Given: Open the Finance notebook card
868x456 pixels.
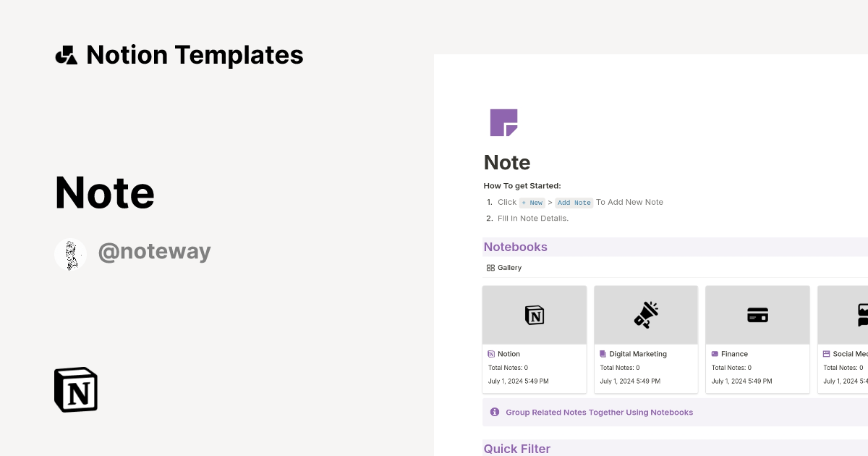Looking at the screenshot, I should pyautogui.click(x=757, y=338).
